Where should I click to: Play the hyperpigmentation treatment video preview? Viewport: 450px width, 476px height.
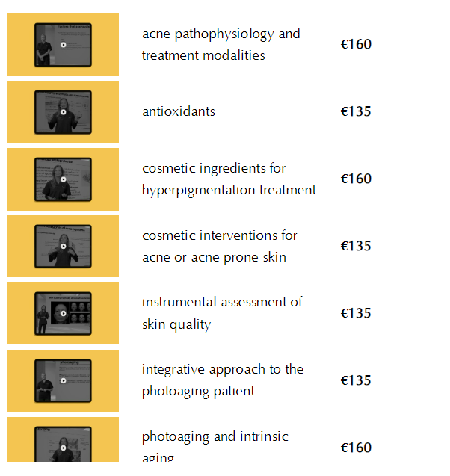click(63, 179)
